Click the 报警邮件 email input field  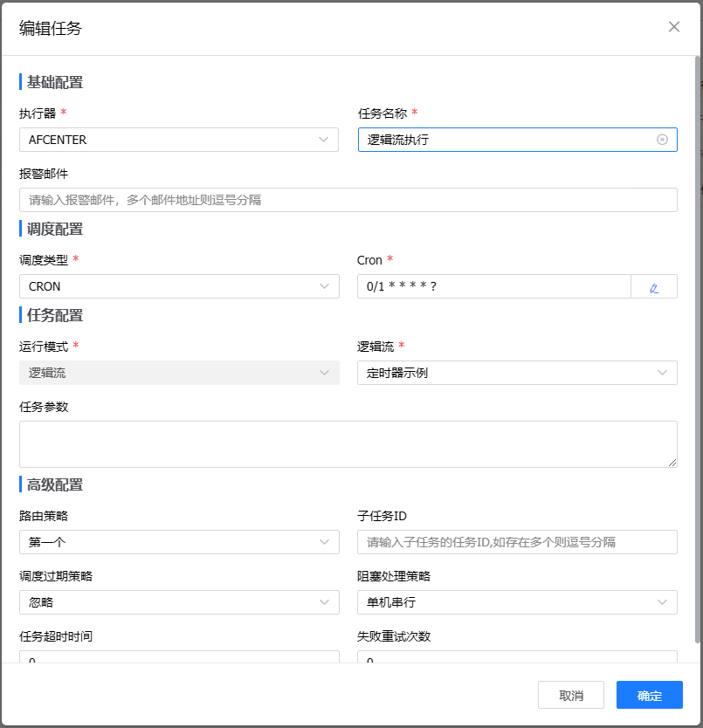click(348, 200)
